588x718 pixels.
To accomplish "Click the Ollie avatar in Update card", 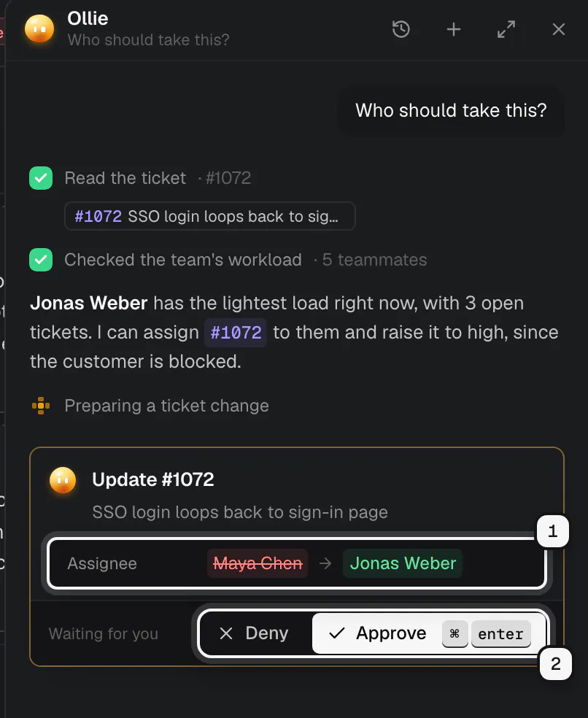I will click(x=63, y=480).
